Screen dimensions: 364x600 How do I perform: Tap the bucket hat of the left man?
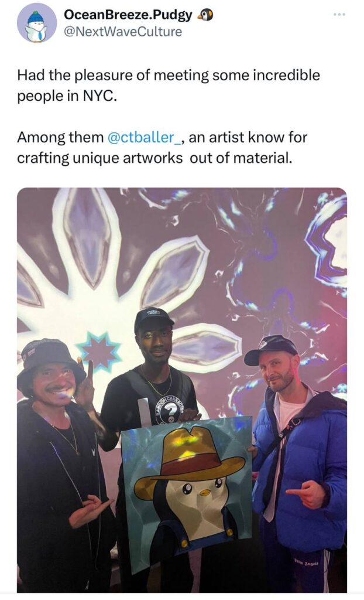click(49, 360)
